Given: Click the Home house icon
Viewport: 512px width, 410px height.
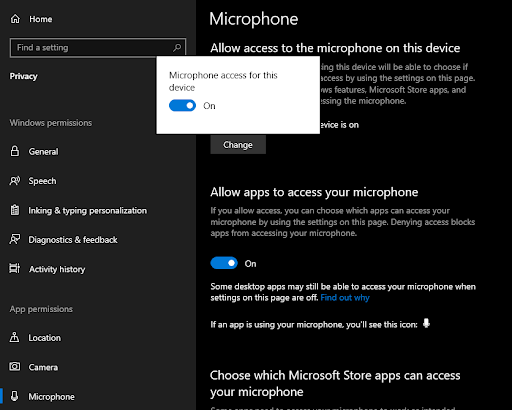Looking at the screenshot, I should click(15, 19).
